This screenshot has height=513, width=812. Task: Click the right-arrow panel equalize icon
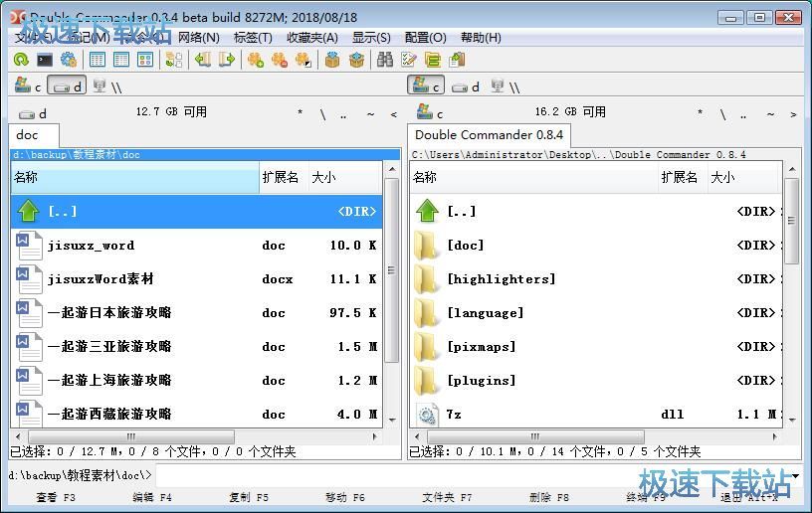tap(226, 60)
